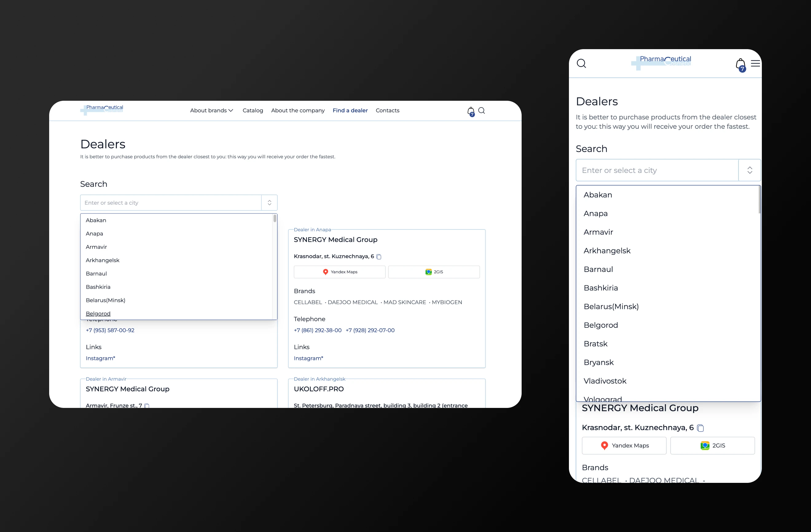Click the search magnifier in desktop header

pos(481,110)
